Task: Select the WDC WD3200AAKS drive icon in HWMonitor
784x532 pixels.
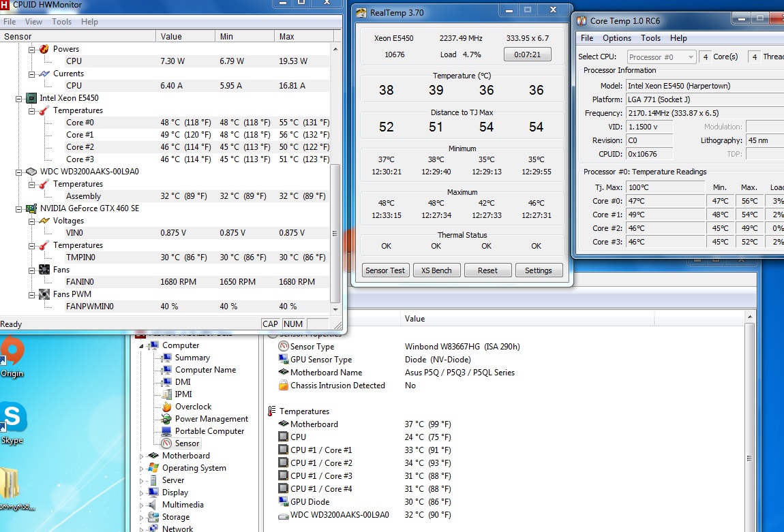Action: pos(31,172)
